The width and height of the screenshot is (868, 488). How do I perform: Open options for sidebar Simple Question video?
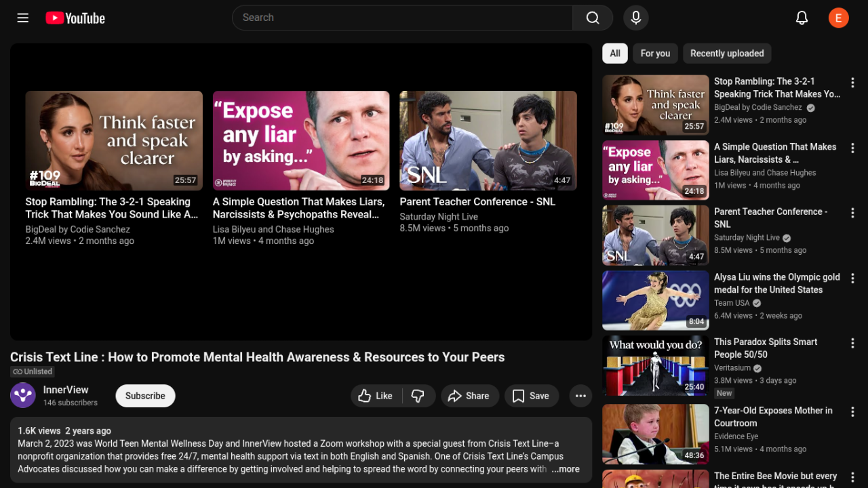point(853,148)
